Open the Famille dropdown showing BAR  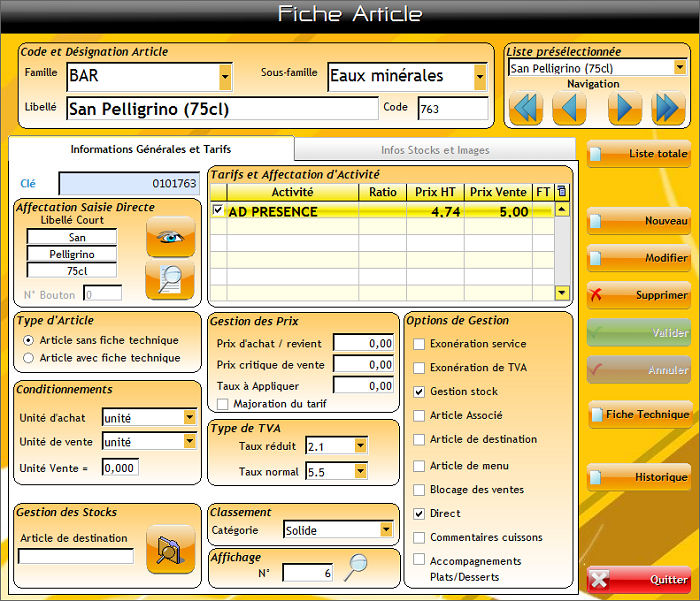click(225, 76)
